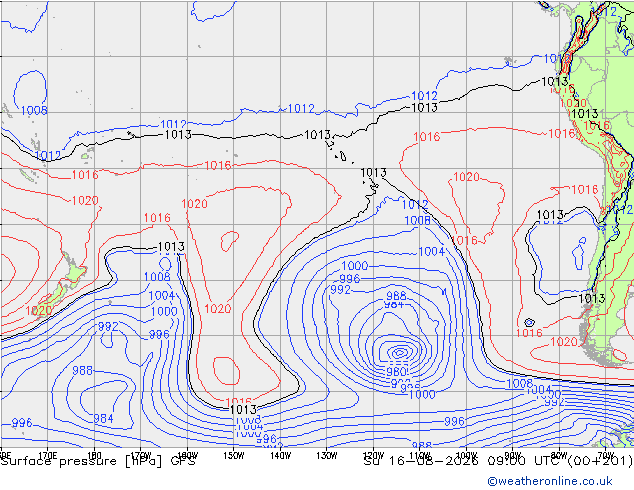
Task: Click the red "1016" label beside the small closed contour off Chile
Action: (529, 333)
